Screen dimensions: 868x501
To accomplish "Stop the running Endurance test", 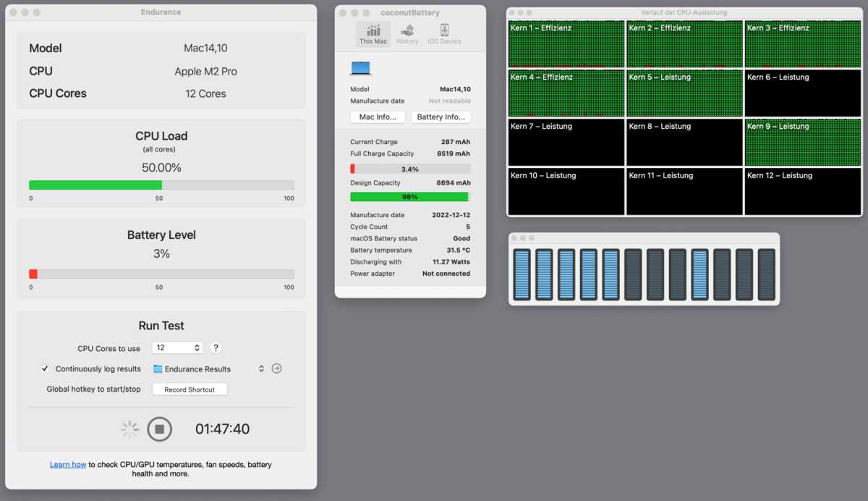I will pos(159,429).
